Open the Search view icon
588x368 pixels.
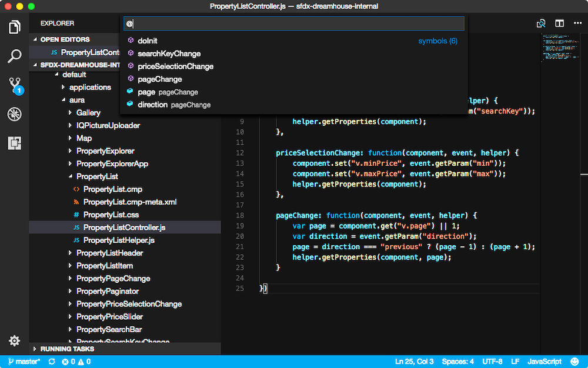coord(15,56)
